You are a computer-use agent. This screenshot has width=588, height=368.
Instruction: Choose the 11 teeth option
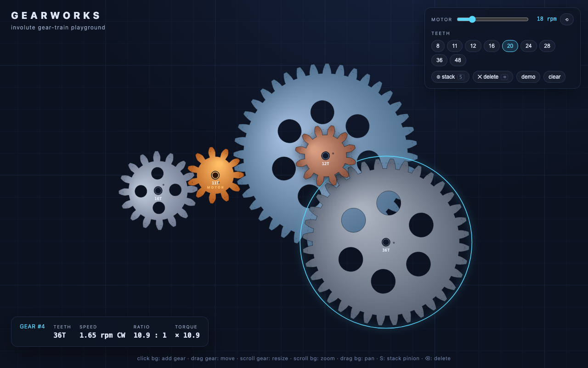point(454,46)
